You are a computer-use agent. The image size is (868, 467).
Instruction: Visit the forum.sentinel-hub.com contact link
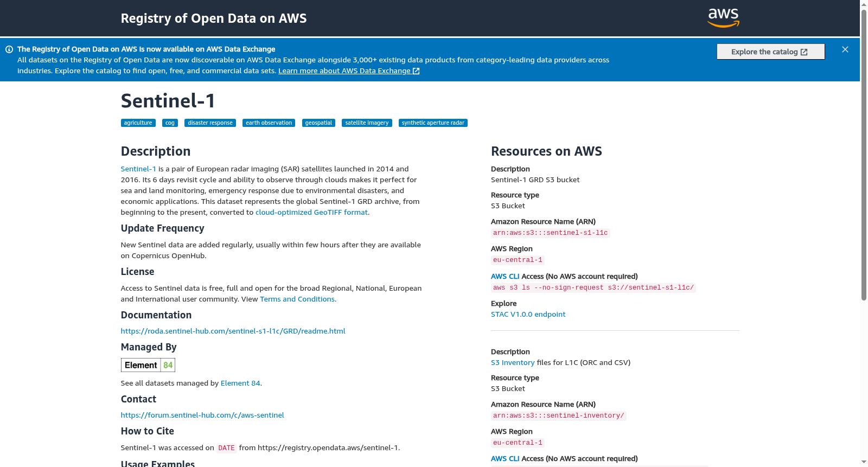202,415
